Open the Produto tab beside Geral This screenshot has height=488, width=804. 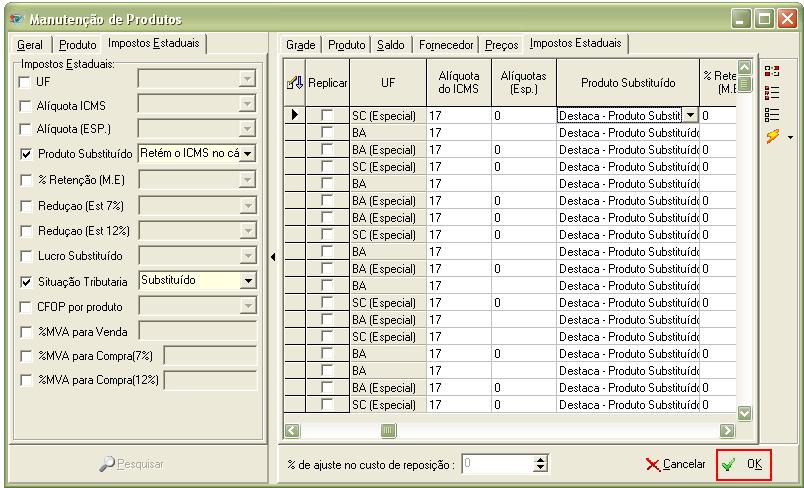pos(77,45)
